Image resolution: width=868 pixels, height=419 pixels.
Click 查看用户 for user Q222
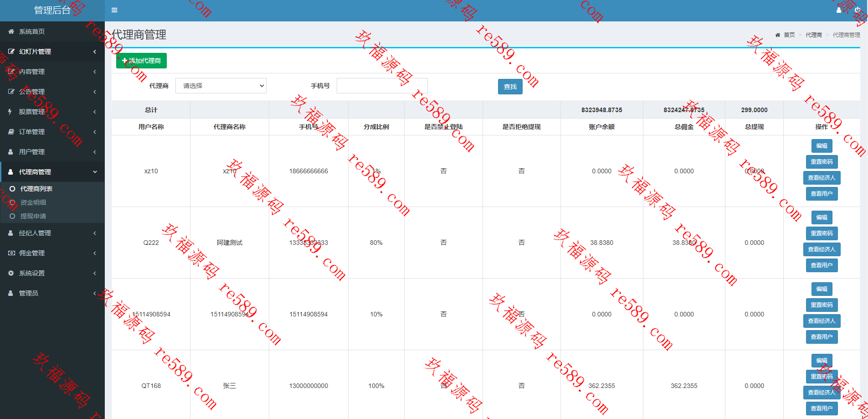tap(822, 265)
